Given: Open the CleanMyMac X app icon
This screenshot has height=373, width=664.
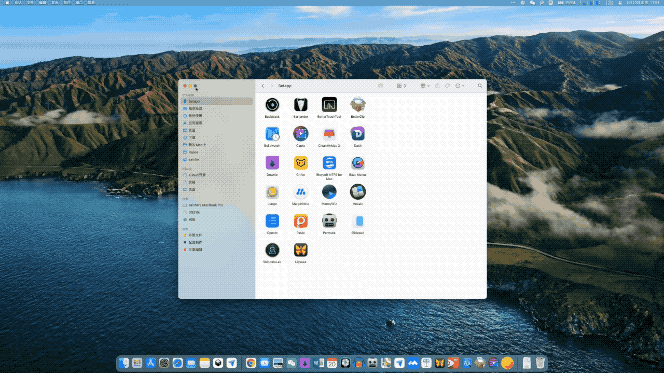Looking at the screenshot, I should click(x=329, y=134).
